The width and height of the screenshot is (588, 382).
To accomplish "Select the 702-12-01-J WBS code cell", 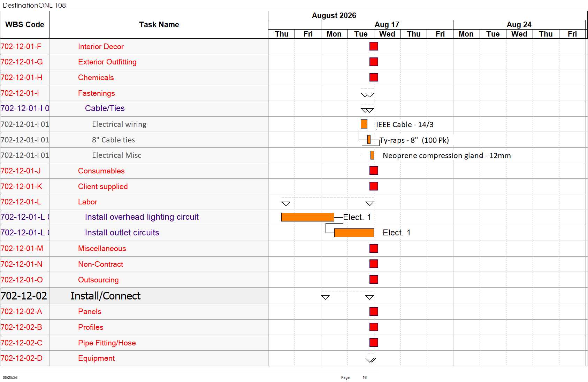I will 25,171.
